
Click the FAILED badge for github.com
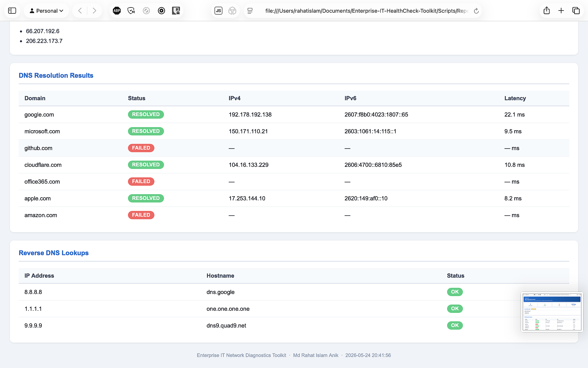[x=141, y=148]
